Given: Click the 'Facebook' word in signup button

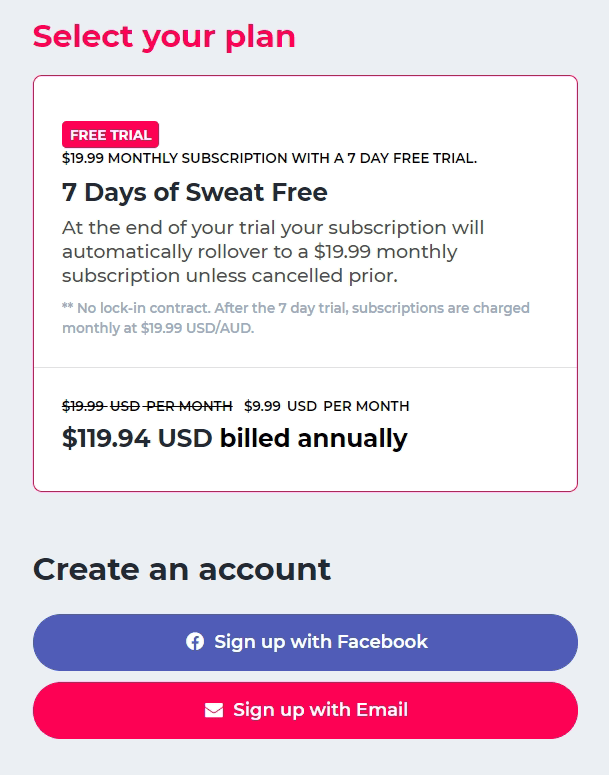Looking at the screenshot, I should [x=382, y=642].
